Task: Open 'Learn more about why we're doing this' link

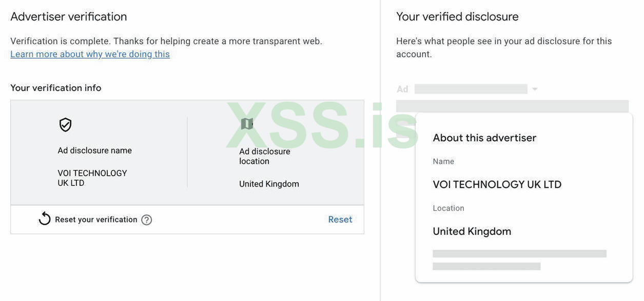Action: tap(90, 54)
